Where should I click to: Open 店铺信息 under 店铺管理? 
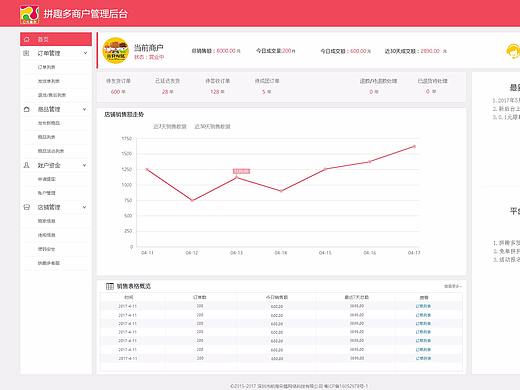click(46, 235)
